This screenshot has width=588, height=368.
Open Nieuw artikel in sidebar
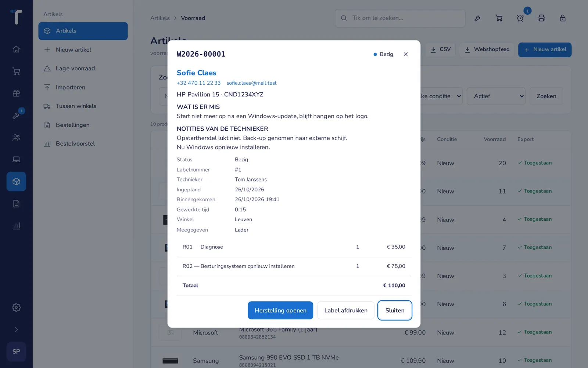83,50
